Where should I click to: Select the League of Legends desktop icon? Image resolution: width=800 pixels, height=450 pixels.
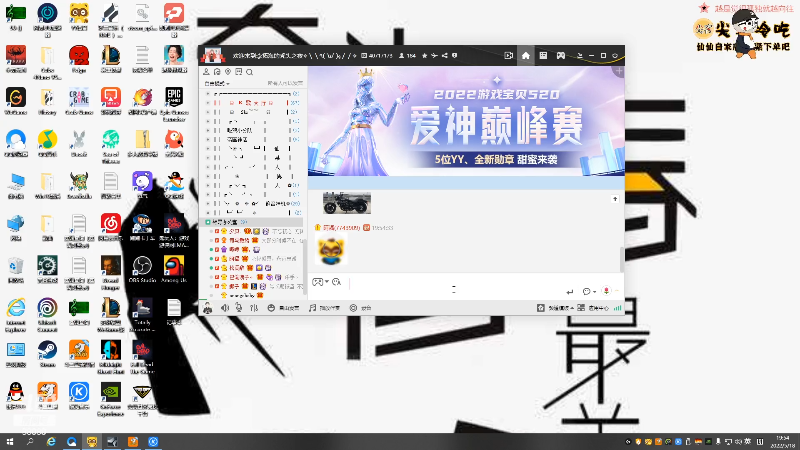pyautogui.click(x=111, y=59)
